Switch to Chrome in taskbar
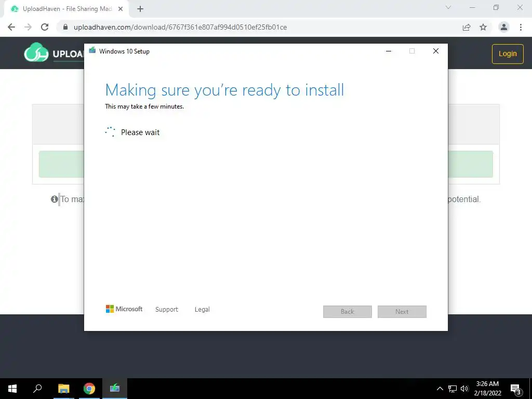This screenshot has height=399, width=532. (x=89, y=389)
